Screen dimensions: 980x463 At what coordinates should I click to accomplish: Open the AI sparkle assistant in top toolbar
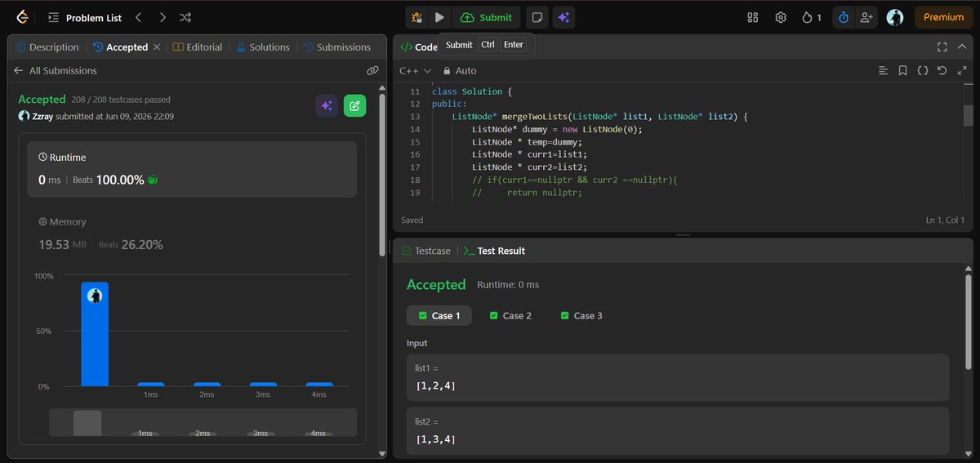pyautogui.click(x=563, y=17)
